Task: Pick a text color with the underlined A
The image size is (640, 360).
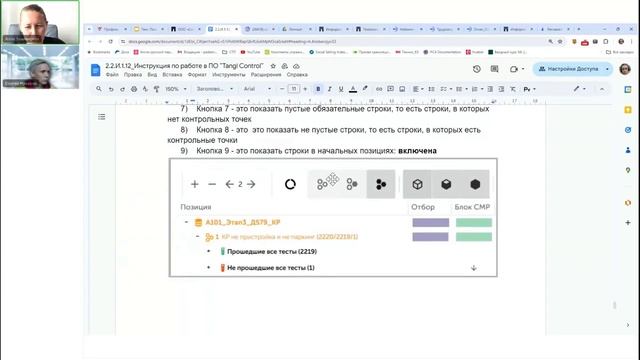Action: (x=353, y=89)
